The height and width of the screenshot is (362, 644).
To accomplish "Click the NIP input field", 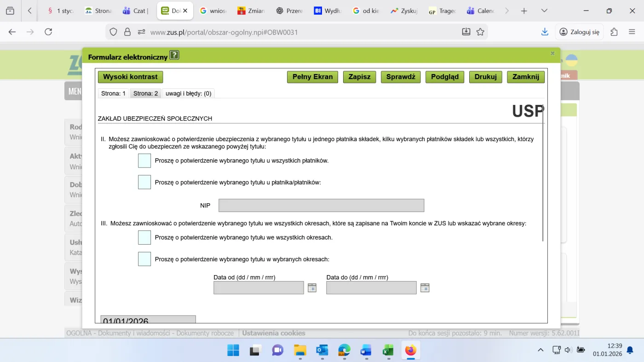I will 321,206.
